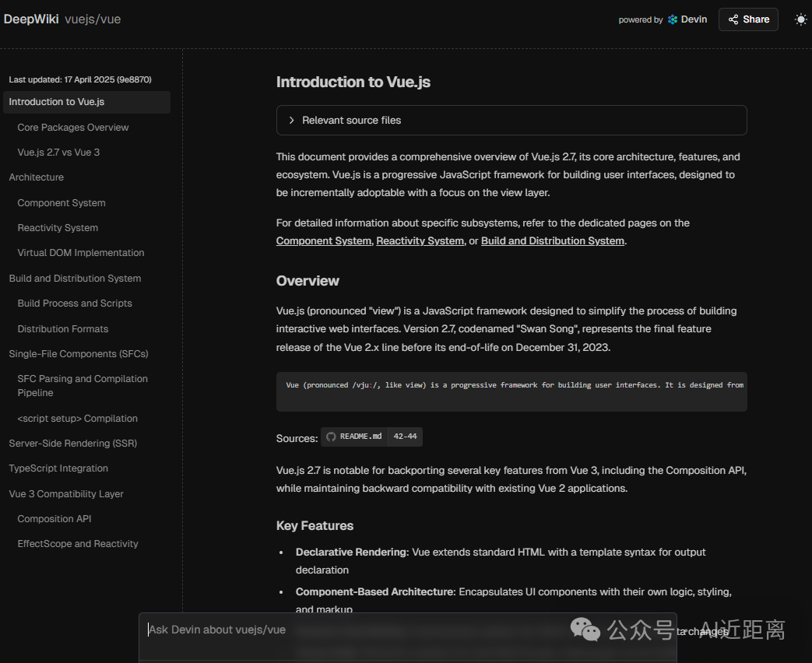Click the vuejs/vue repository title
Screen dimensions: 812x663
[x=93, y=19]
